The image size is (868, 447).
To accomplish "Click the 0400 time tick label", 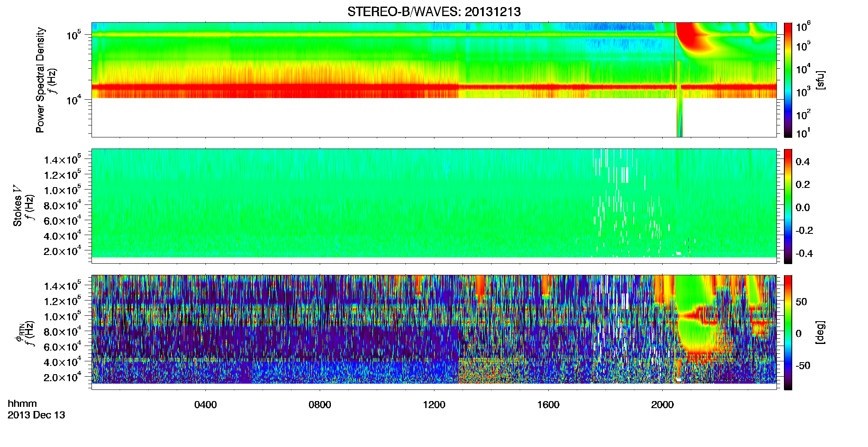I will (x=205, y=405).
